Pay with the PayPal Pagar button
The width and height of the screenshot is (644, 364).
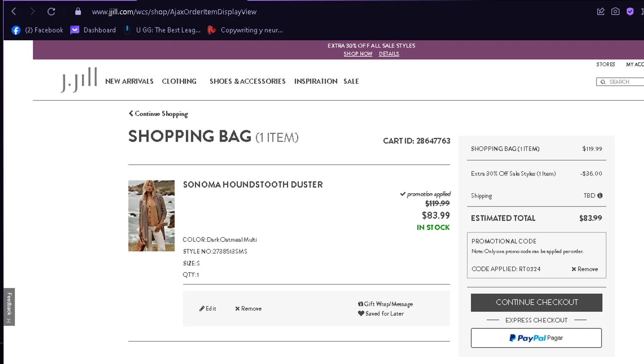(x=536, y=338)
